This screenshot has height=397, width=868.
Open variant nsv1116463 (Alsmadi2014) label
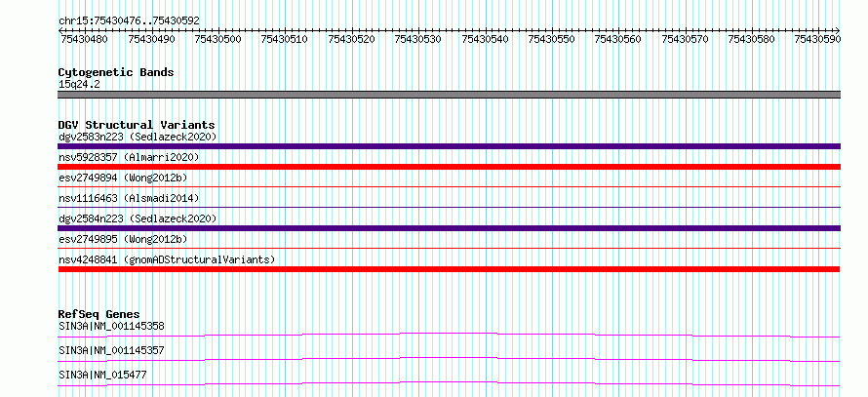pyautogui.click(x=129, y=198)
